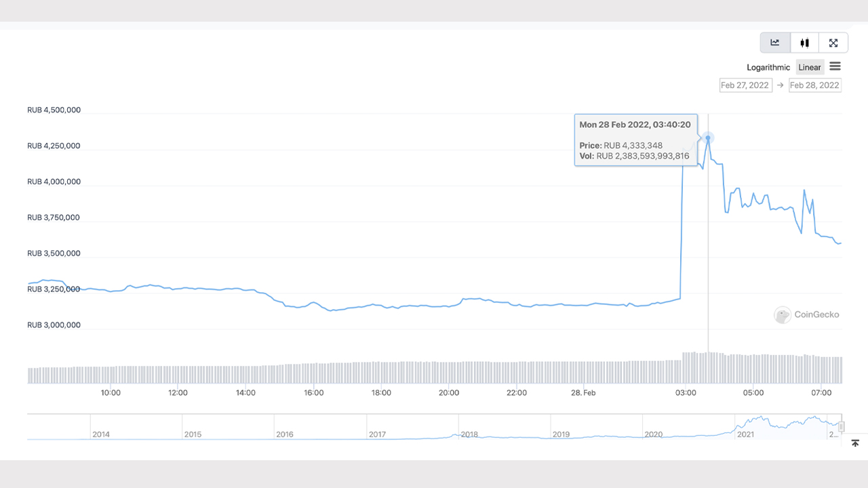Viewport: 868px width, 488px height.
Task: Jump to 2021 in the timeline navigator
Action: pos(746,434)
